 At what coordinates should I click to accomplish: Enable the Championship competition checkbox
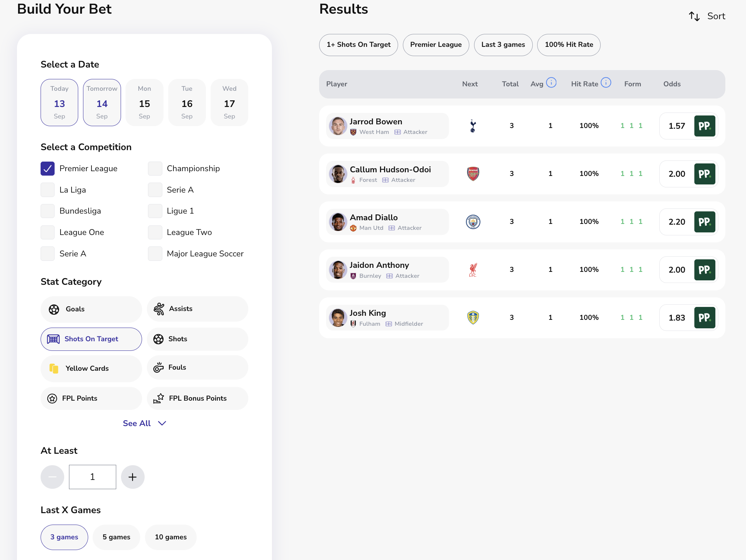pyautogui.click(x=155, y=169)
